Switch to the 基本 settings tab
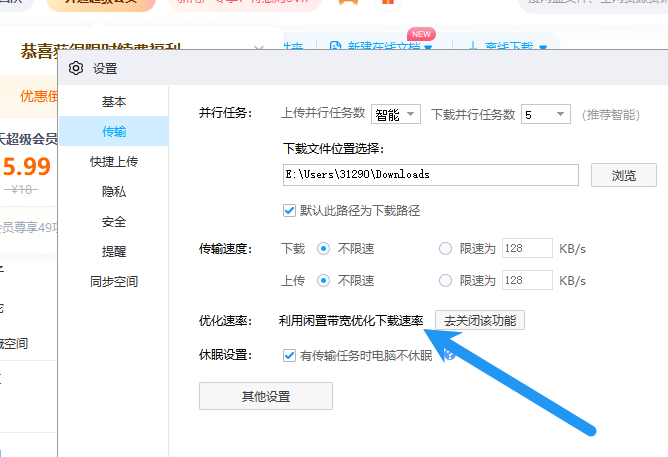This screenshot has height=457, width=668. click(x=114, y=102)
